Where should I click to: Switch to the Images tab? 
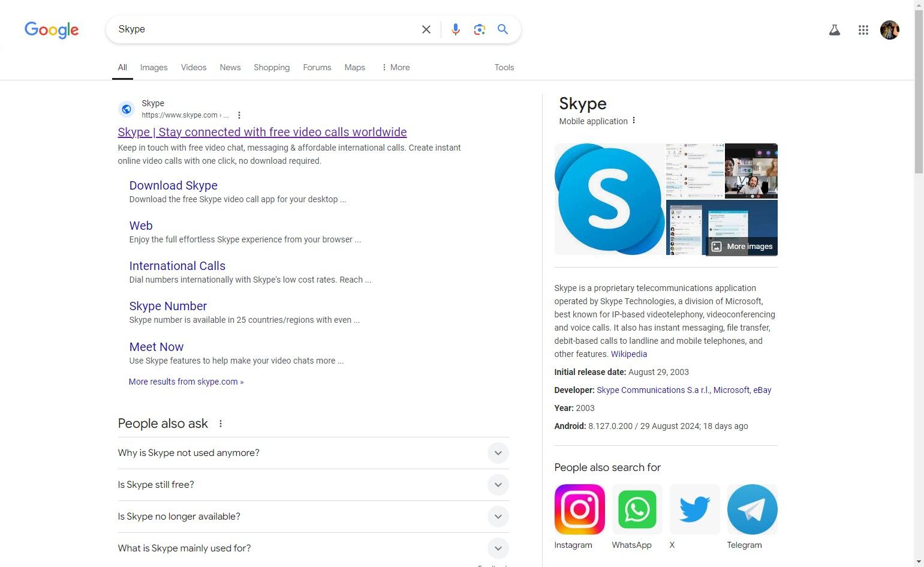(154, 67)
